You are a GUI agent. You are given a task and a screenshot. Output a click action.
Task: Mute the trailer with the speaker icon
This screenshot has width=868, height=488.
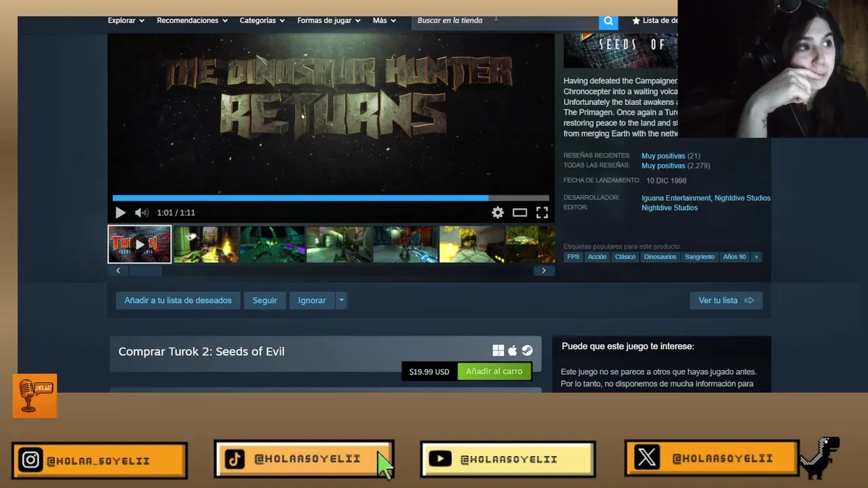[141, 213]
